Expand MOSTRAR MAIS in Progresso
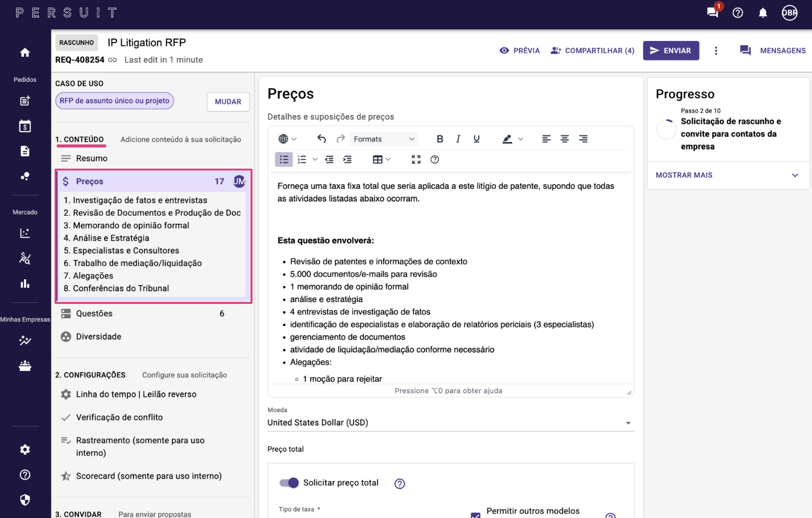Image resolution: width=812 pixels, height=518 pixels. coord(728,175)
